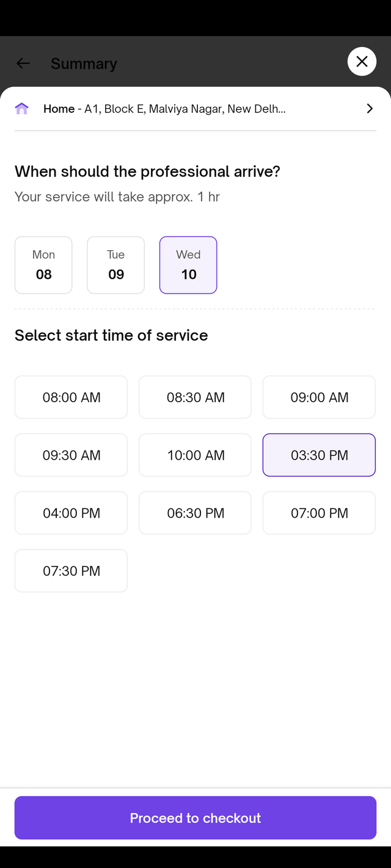Viewport: 391px width, 868px height.
Task: Pick the 08:00 AM time slot
Action: coord(71,397)
